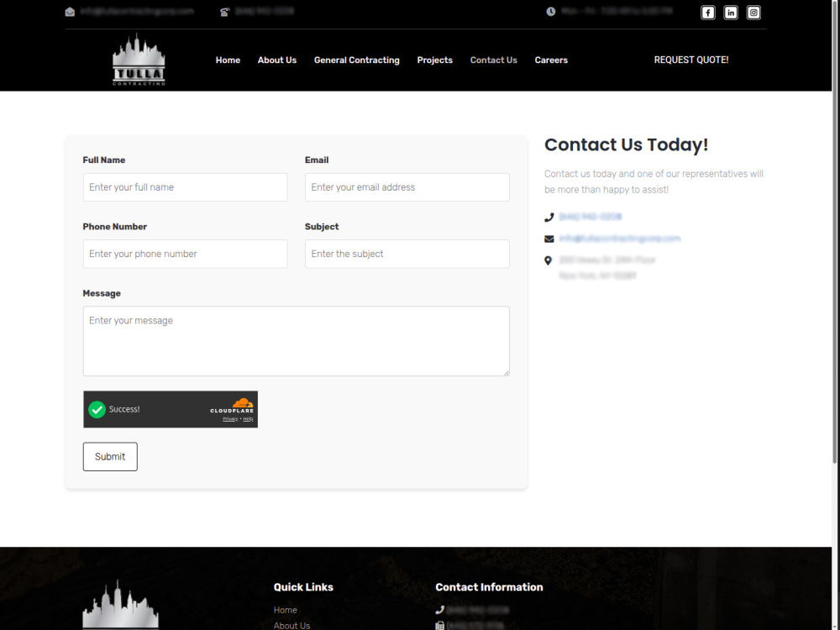
Task: Click inside the Message text area
Action: click(x=297, y=341)
